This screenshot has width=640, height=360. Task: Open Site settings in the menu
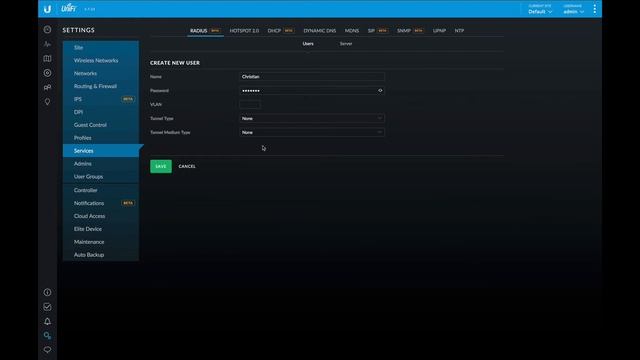101,48
